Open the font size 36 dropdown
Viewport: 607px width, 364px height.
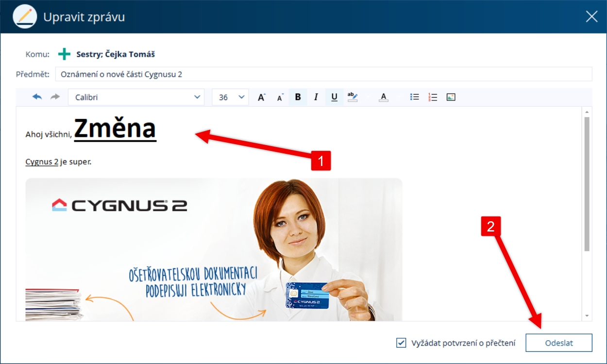pyautogui.click(x=231, y=97)
